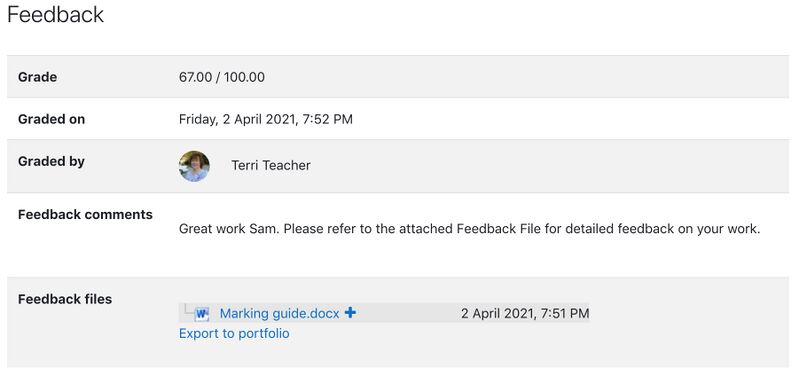The width and height of the screenshot is (799, 376).
Task: Click the gap between plus icon and timestamp
Action: click(409, 313)
